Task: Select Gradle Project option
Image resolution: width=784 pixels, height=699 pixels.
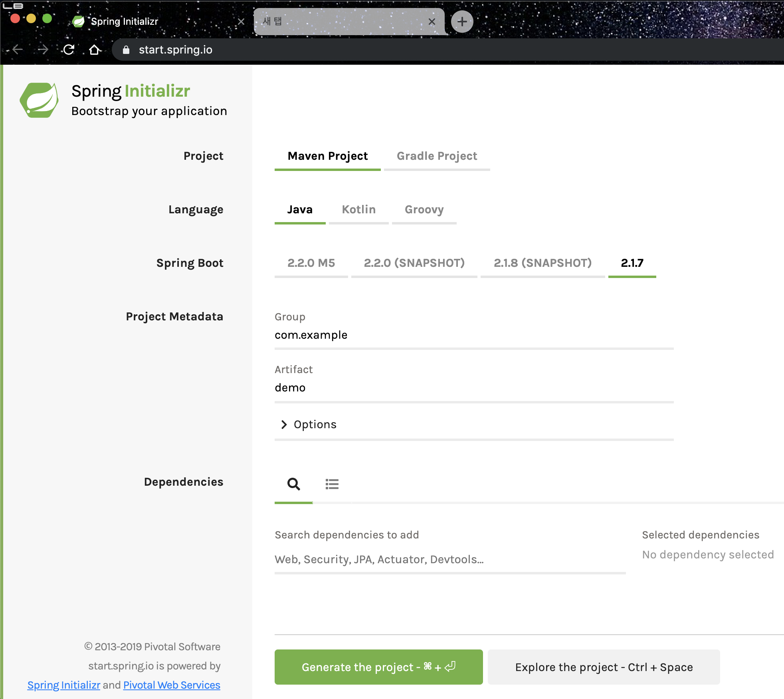Action: tap(437, 156)
